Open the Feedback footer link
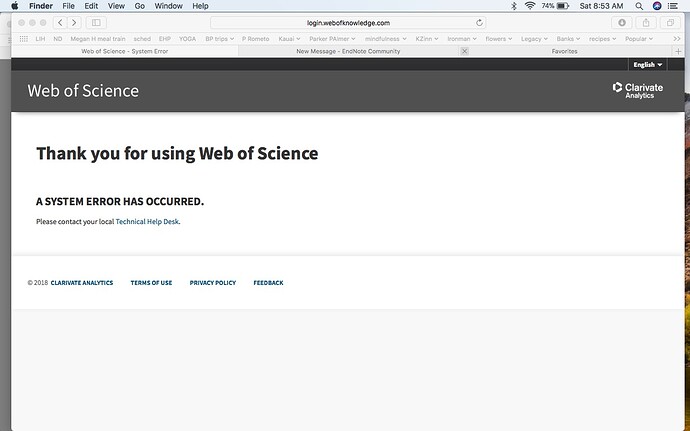This screenshot has height=431, width=690. point(268,283)
